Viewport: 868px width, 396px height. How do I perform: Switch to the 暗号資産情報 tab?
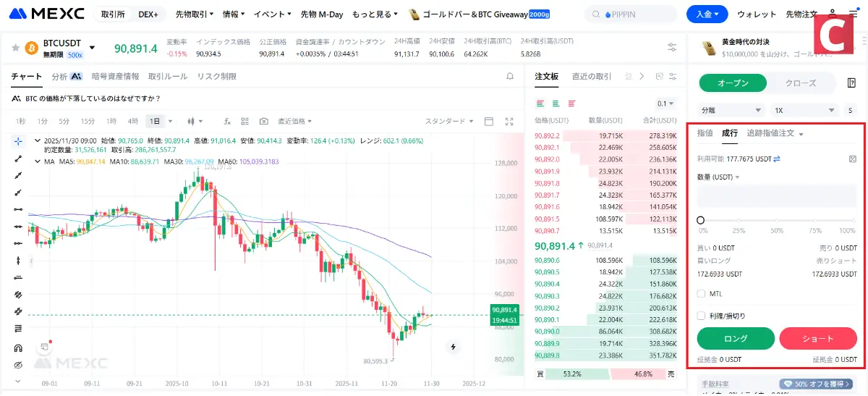tap(115, 76)
